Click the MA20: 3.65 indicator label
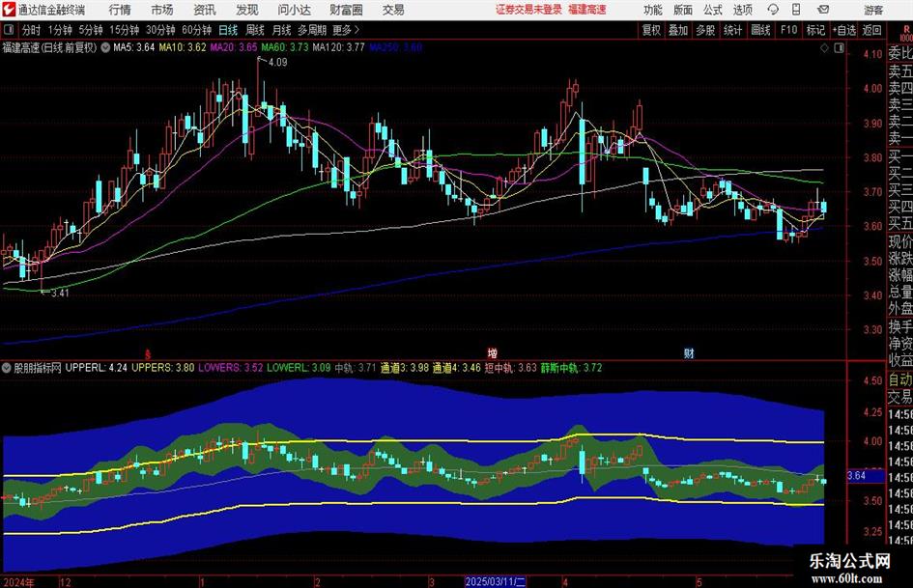Screen dimensions: 913x588 (x=234, y=47)
